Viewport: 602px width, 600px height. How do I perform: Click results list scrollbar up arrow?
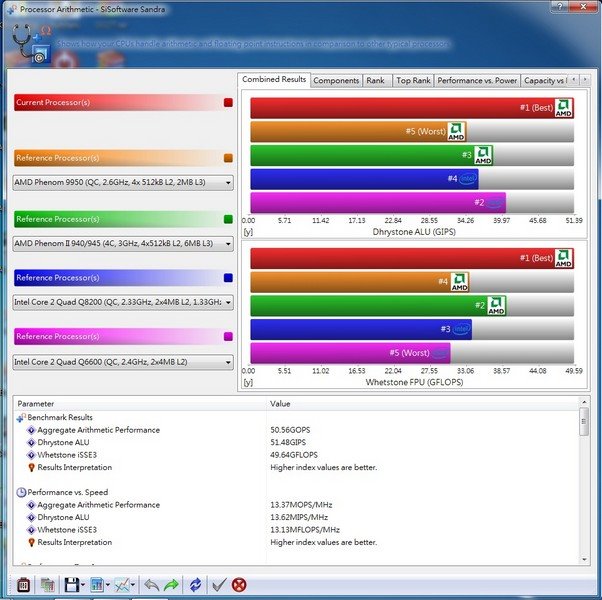point(584,402)
